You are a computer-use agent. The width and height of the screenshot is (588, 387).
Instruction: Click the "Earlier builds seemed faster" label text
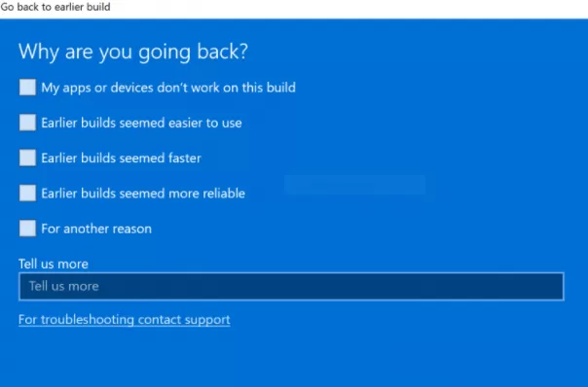pyautogui.click(x=121, y=158)
